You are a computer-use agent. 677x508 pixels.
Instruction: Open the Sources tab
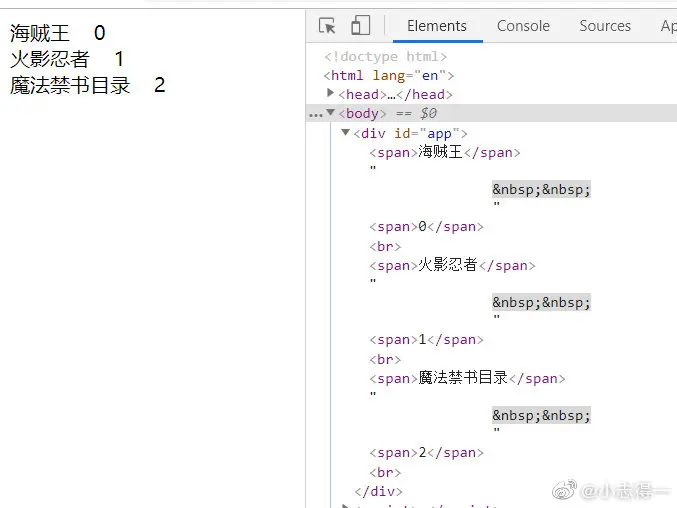pos(605,26)
